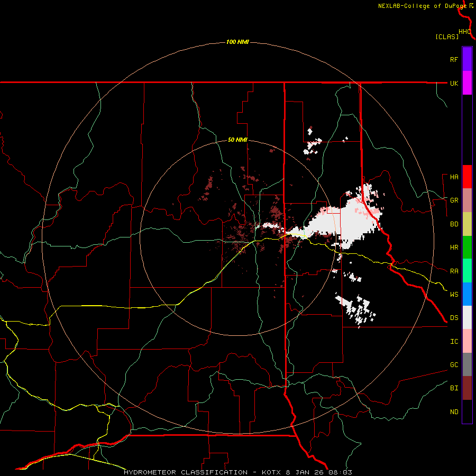
Task: Click the IC legend label
Action: click(454, 342)
